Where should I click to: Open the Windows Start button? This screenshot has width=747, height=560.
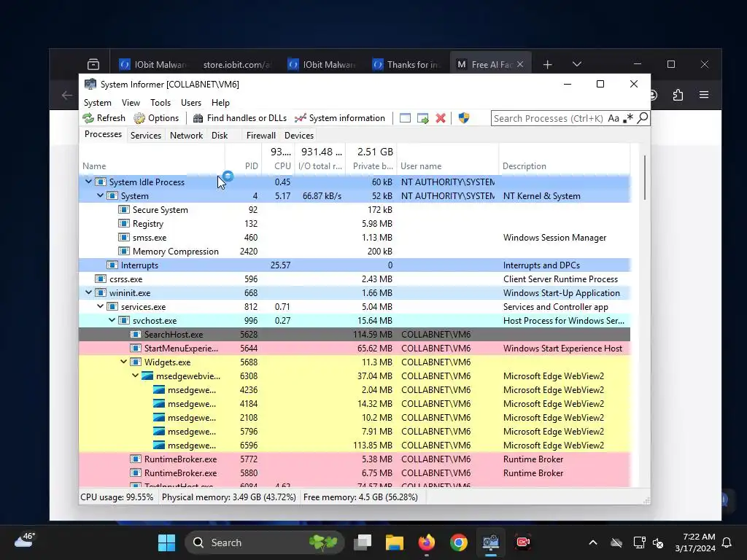click(167, 542)
